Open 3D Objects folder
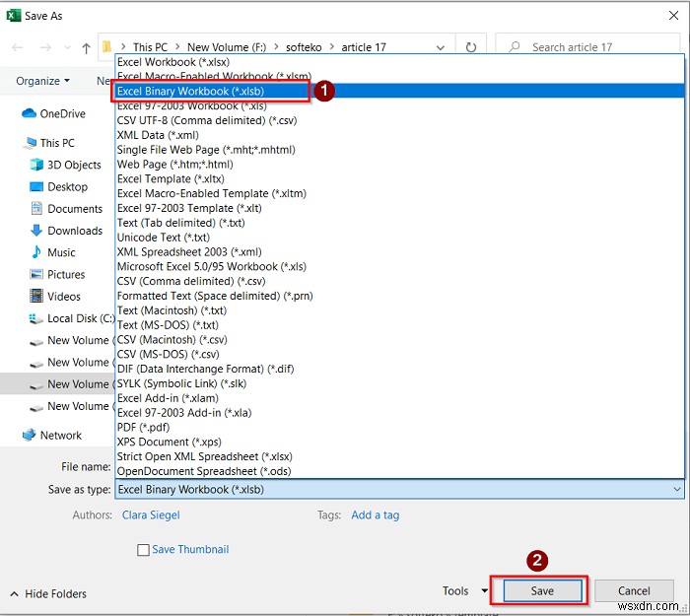Screen dimensions: 690x616 (66, 165)
